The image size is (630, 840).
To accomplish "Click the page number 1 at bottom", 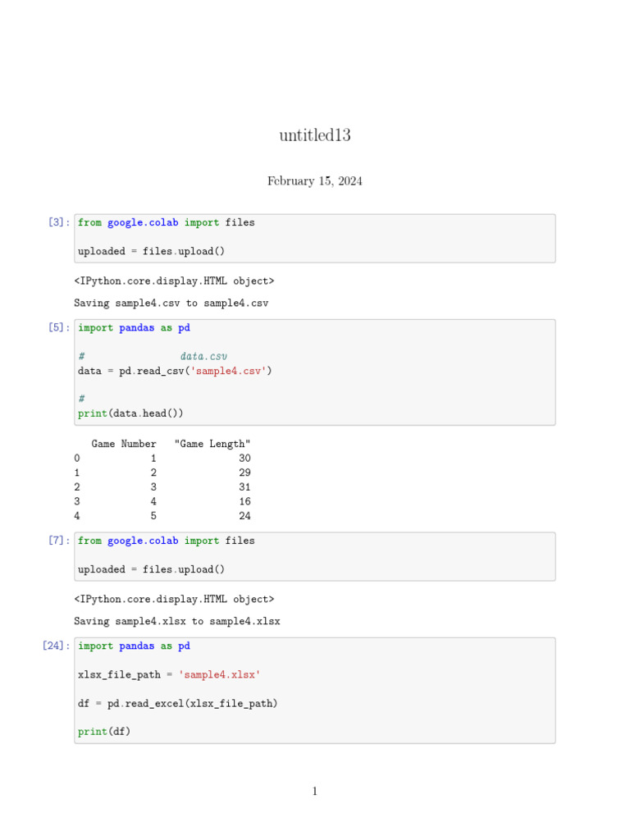I will pyautogui.click(x=315, y=792).
